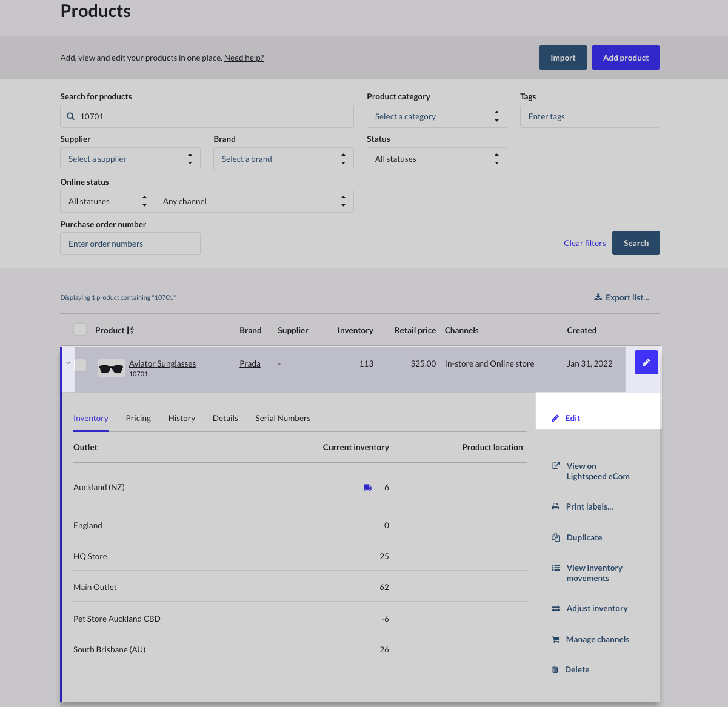Click the Print labels printer icon

[x=556, y=506]
